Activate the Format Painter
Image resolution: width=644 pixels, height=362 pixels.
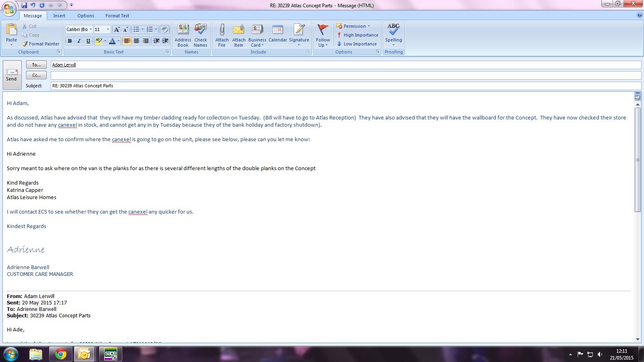[40, 44]
